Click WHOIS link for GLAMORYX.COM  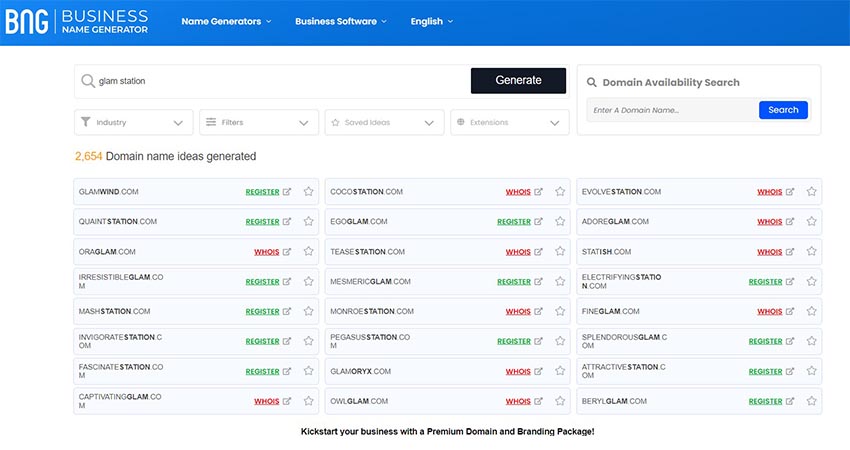(518, 372)
